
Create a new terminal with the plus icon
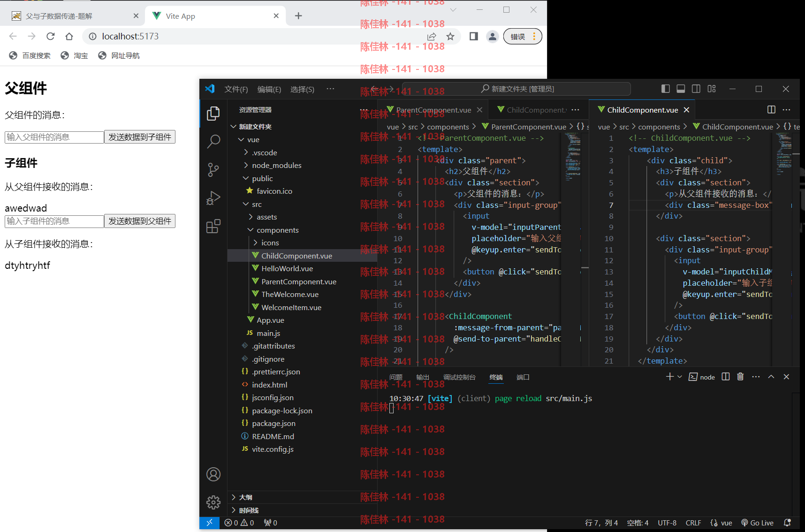(x=670, y=377)
